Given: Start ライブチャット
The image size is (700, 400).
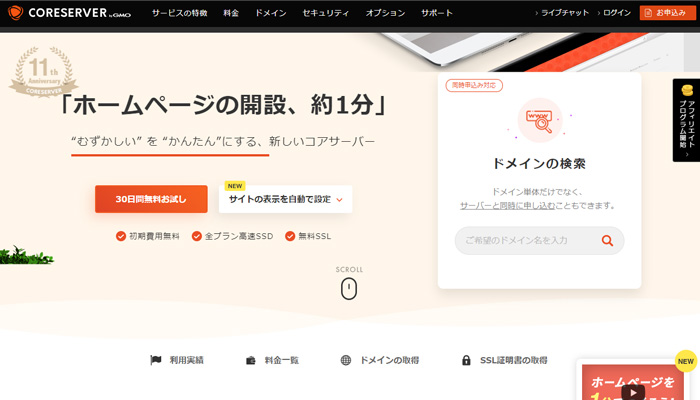Looking at the screenshot, I should (x=565, y=13).
